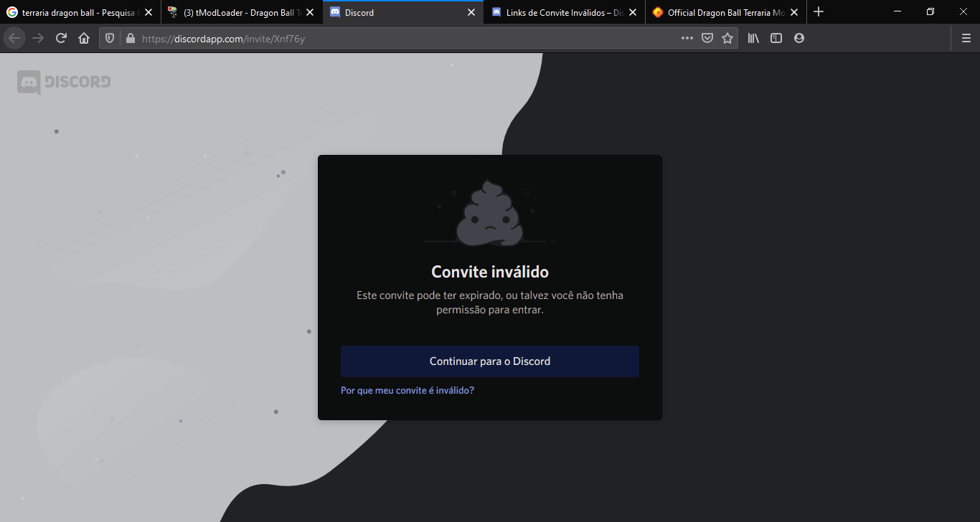
Task: Bookmark this page with star
Action: pyautogui.click(x=727, y=38)
